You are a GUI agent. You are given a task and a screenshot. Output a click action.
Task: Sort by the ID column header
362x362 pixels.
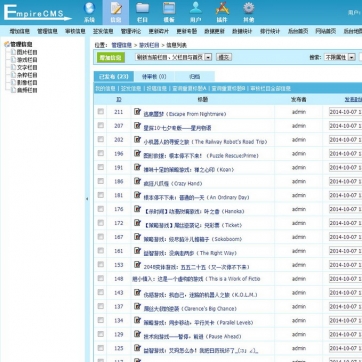click(x=119, y=100)
